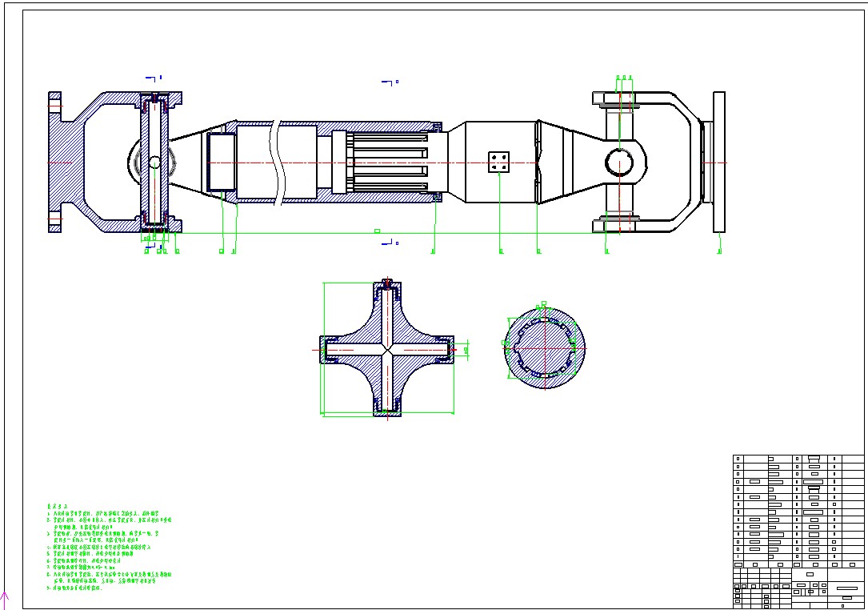Click the small dimension box on the long green line
Image resolution: width=868 pixels, height=610 pixels.
377,231
